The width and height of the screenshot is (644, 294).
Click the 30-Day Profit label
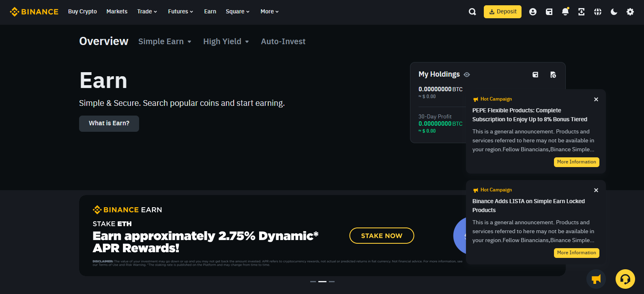pyautogui.click(x=435, y=116)
